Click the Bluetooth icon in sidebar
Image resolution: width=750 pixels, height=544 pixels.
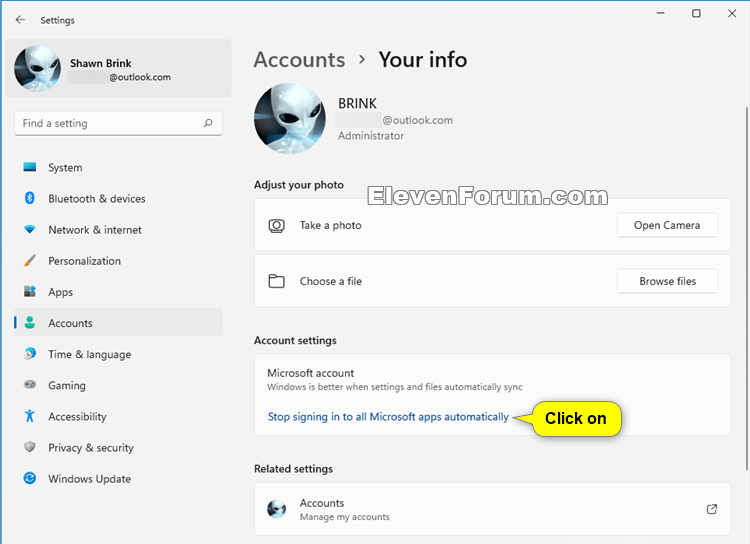point(30,198)
